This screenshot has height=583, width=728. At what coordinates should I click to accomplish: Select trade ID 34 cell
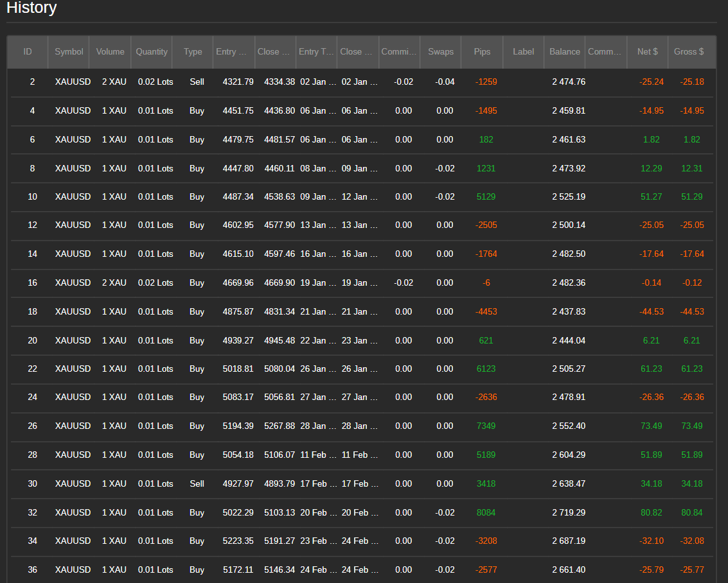tap(32, 541)
